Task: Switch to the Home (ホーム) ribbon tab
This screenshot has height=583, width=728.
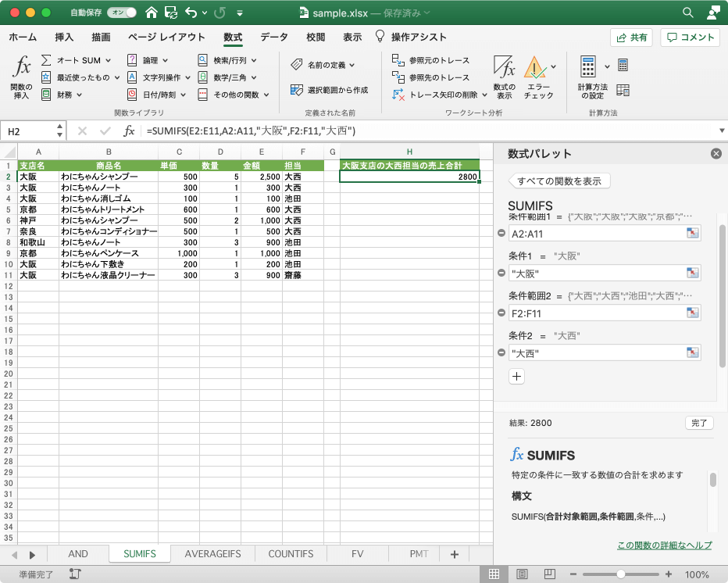Action: pyautogui.click(x=23, y=38)
